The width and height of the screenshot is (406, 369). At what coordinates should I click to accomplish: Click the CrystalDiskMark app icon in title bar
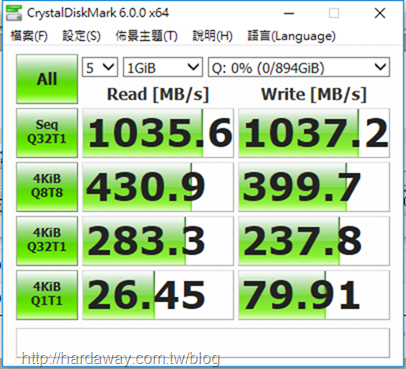pos(14,13)
